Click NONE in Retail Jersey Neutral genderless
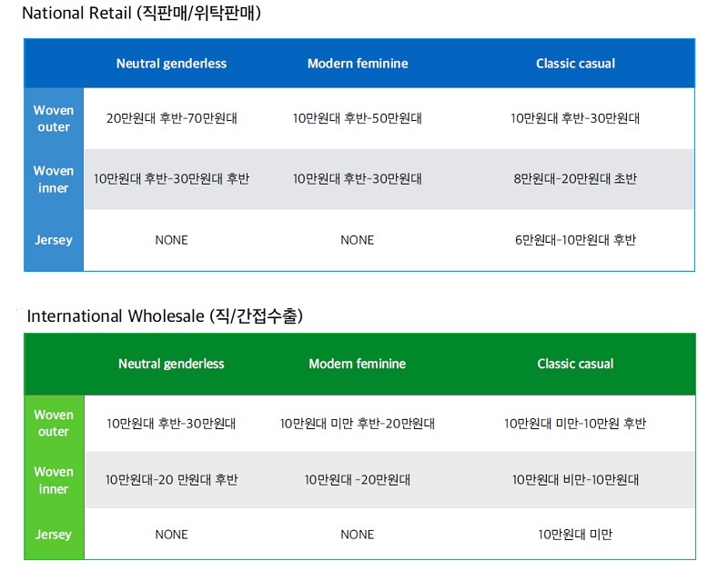The image size is (728, 571). tap(171, 240)
